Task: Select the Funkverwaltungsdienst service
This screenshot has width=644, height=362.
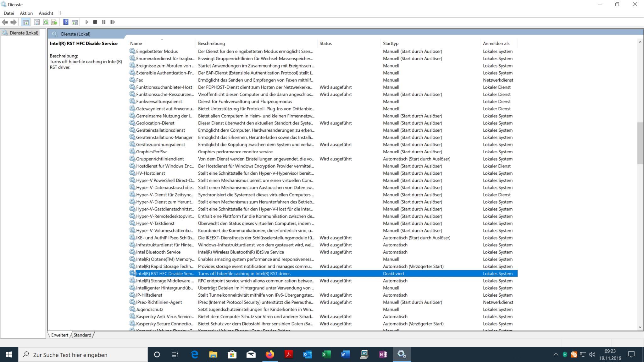Action: pos(323,101)
